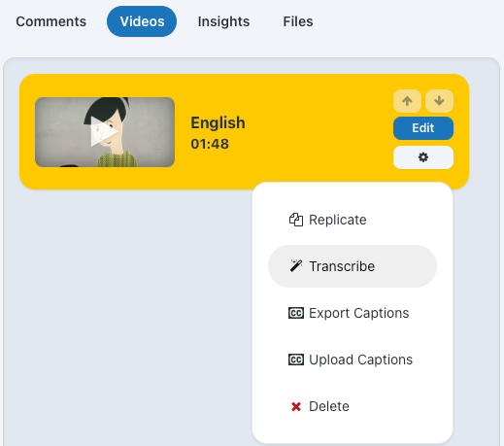The image size is (504, 446).
Task: Go to the Files tab
Action: [x=298, y=21]
